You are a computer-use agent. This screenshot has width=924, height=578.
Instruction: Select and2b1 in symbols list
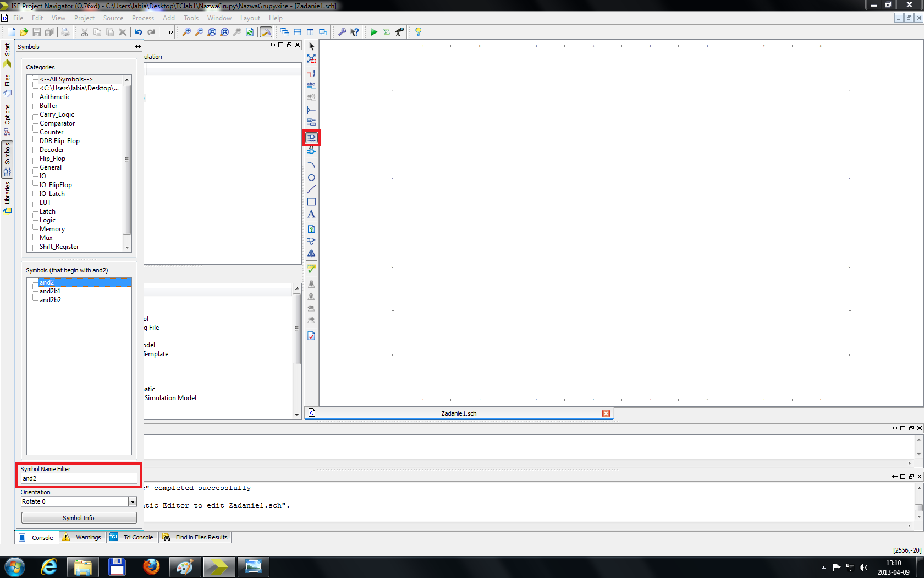(x=50, y=291)
